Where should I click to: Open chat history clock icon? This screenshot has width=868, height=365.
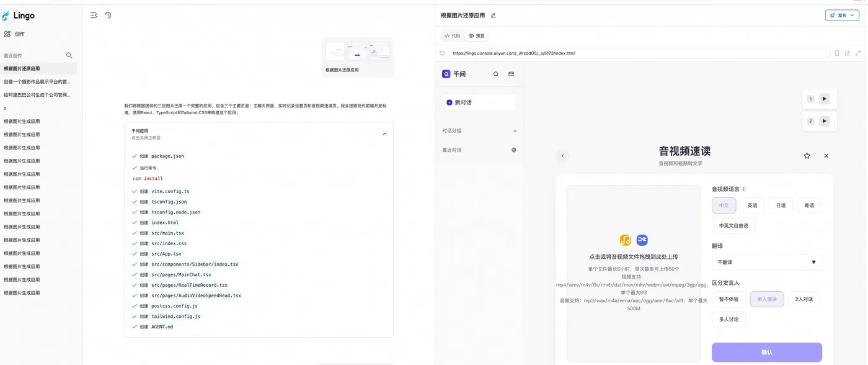(108, 16)
